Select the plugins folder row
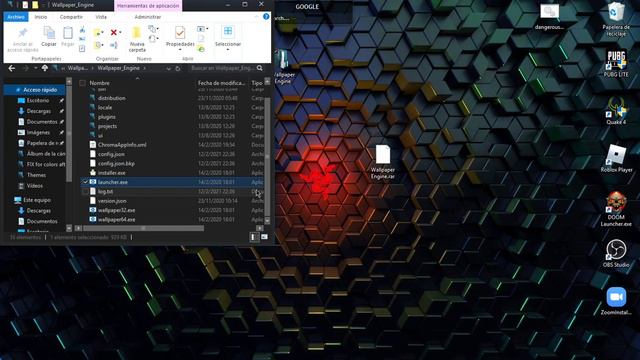640x360 pixels. [x=107, y=117]
